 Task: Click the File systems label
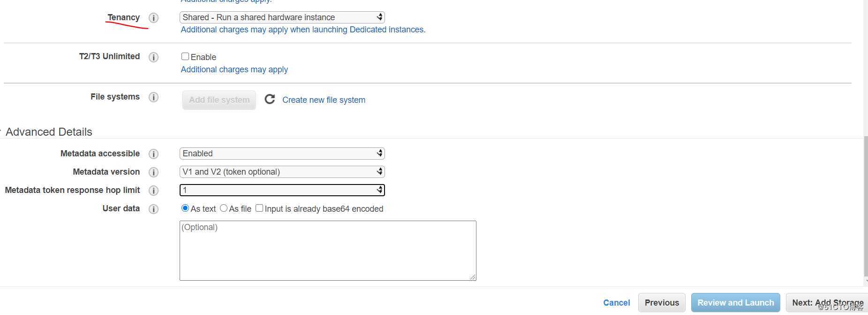tap(115, 97)
